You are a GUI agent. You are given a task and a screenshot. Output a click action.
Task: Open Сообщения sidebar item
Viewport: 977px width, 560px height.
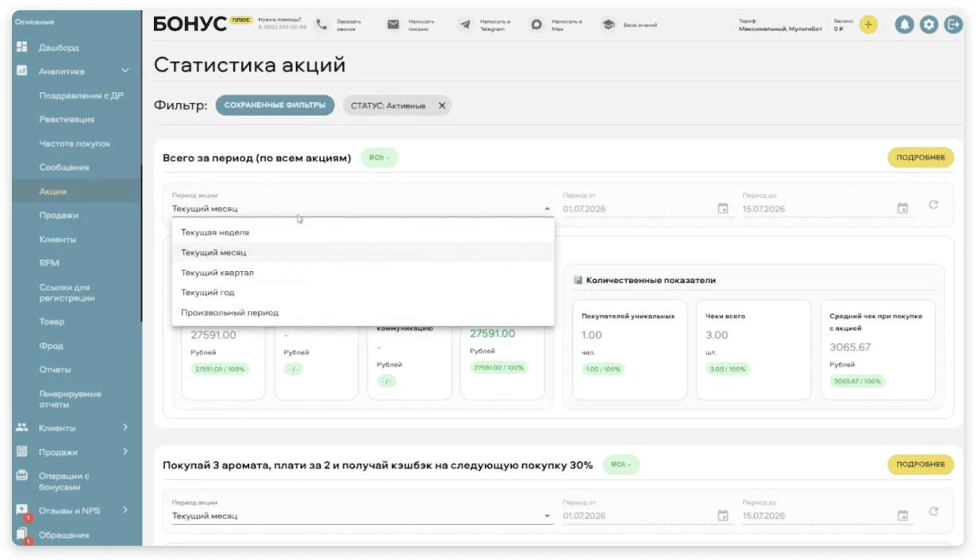click(x=64, y=167)
